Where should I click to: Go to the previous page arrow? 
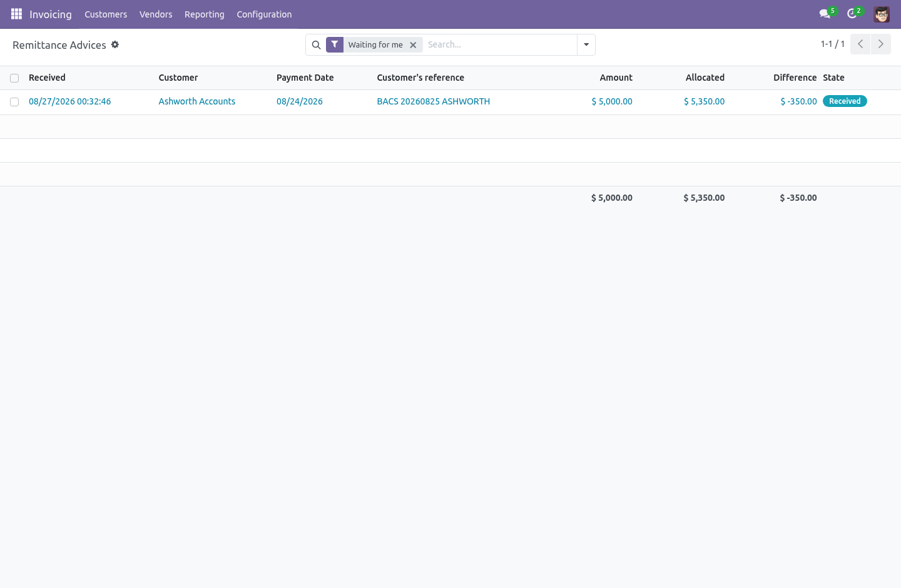(860, 44)
